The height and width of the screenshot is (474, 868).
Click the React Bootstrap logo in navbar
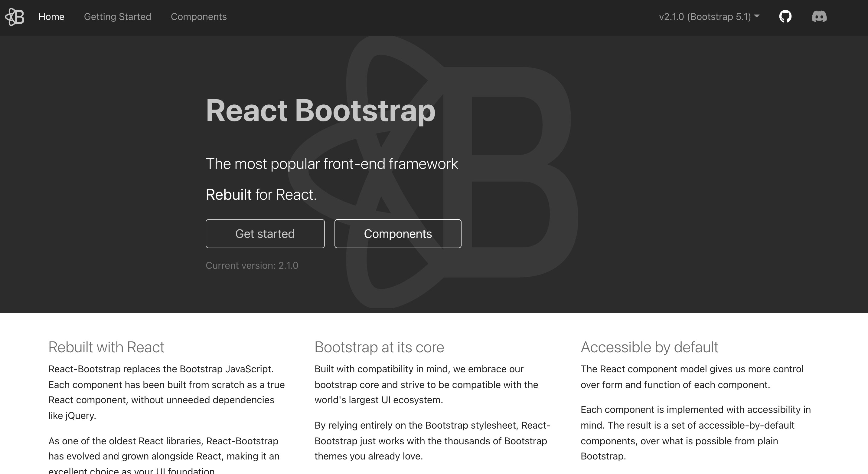15,17
